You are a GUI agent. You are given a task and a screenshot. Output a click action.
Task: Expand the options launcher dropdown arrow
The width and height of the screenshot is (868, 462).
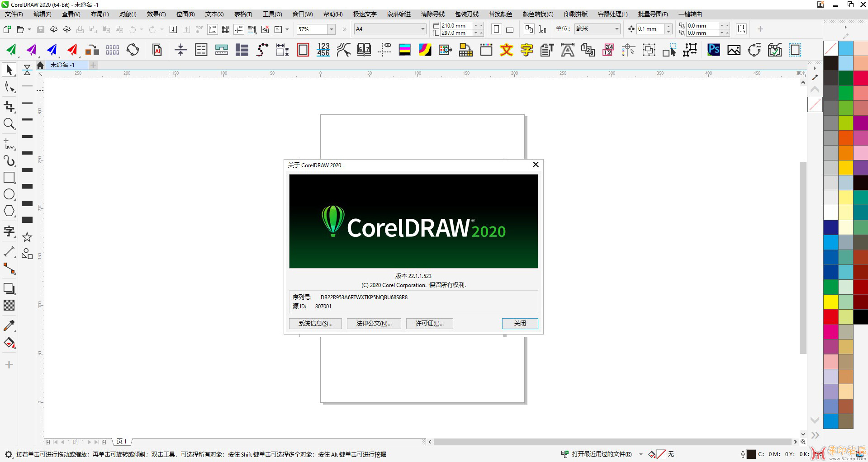[287, 29]
